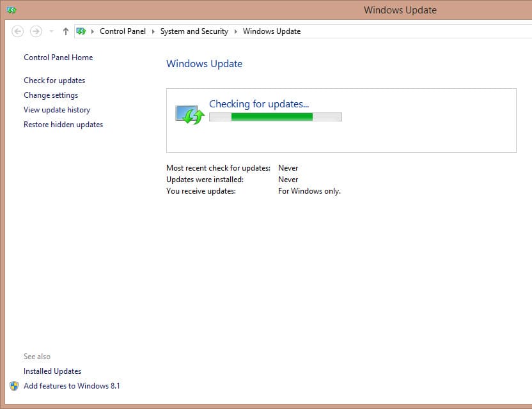The width and height of the screenshot is (532, 409).
Task: Click the Windows Update icon in title bar
Action: (x=12, y=10)
